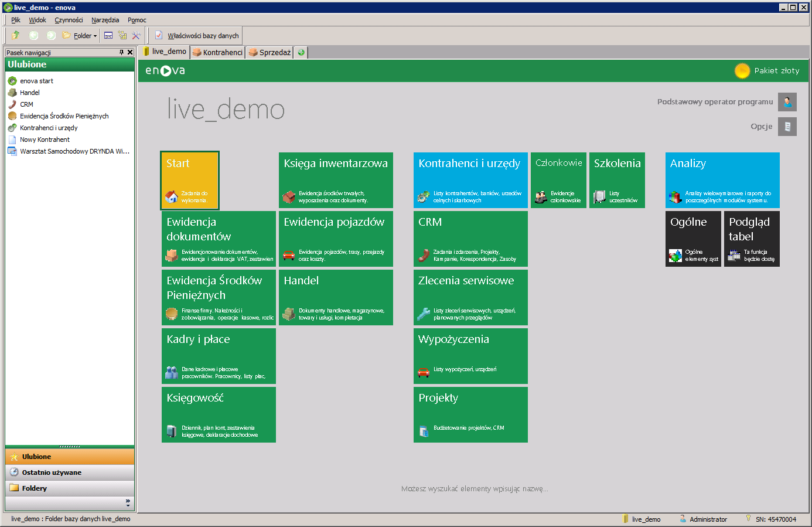
Task: Switch to the Sprzedaż tab
Action: 269,52
